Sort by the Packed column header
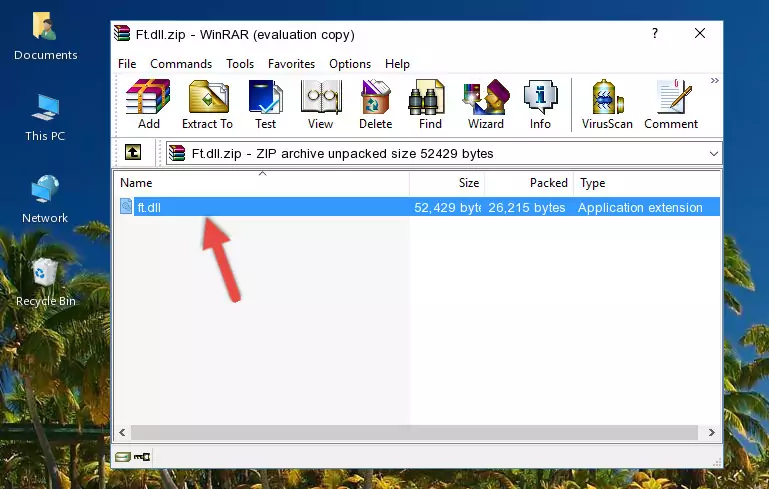The width and height of the screenshot is (769, 489). (x=529, y=183)
